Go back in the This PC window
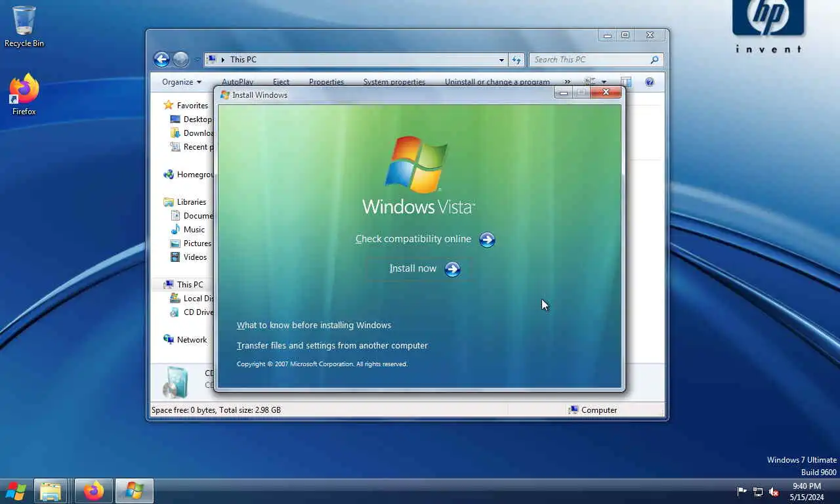Image resolution: width=840 pixels, height=504 pixels. coord(161,60)
